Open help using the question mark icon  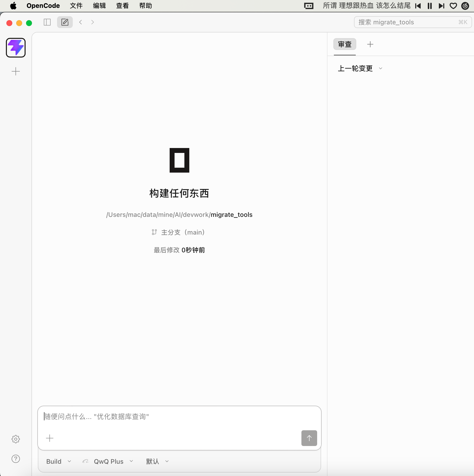point(15,459)
